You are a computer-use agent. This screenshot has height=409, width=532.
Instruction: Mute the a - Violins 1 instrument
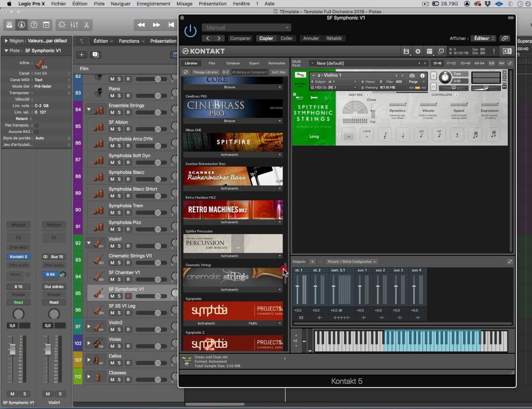[x=433, y=87]
